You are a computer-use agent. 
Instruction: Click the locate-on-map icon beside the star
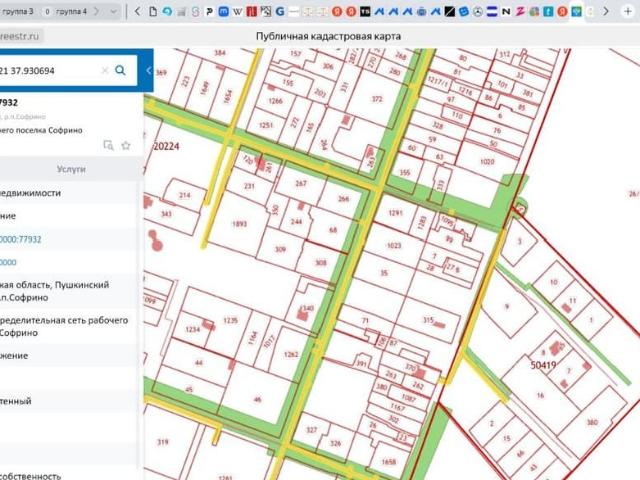tap(109, 145)
